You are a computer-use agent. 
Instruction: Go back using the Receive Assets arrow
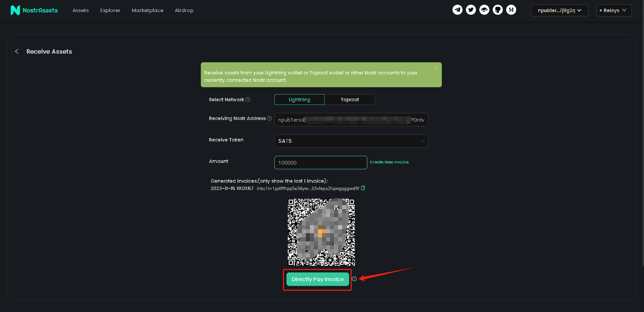[x=17, y=51]
